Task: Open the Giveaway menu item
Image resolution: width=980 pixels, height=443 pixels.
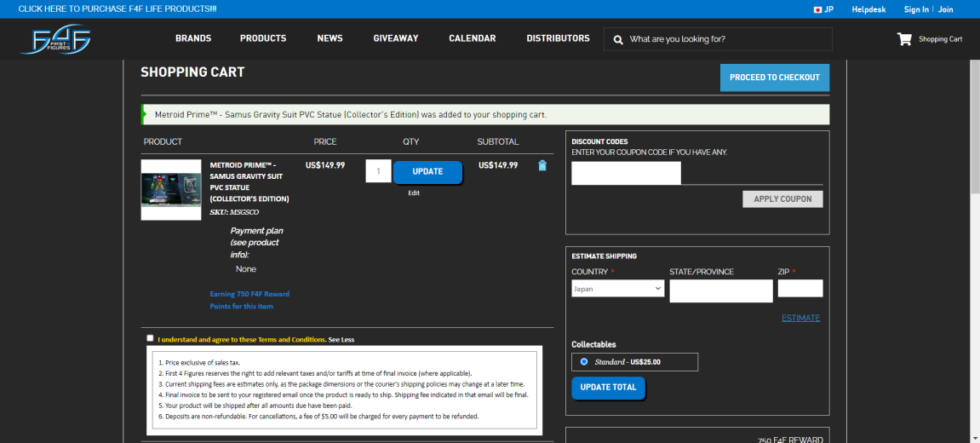Action: pos(396,38)
